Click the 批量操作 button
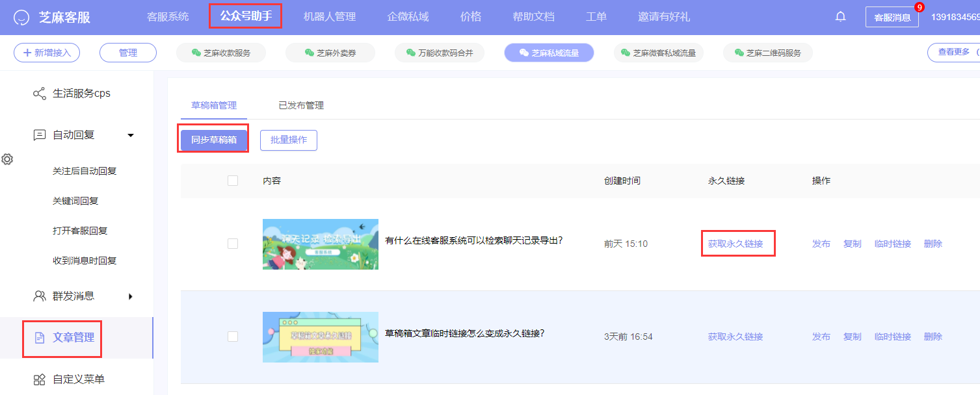 point(289,140)
